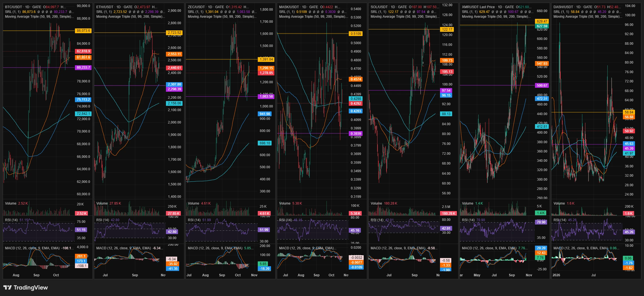
Task: Select Moving Average Triple legend on SOL chart
Action: [405, 17]
